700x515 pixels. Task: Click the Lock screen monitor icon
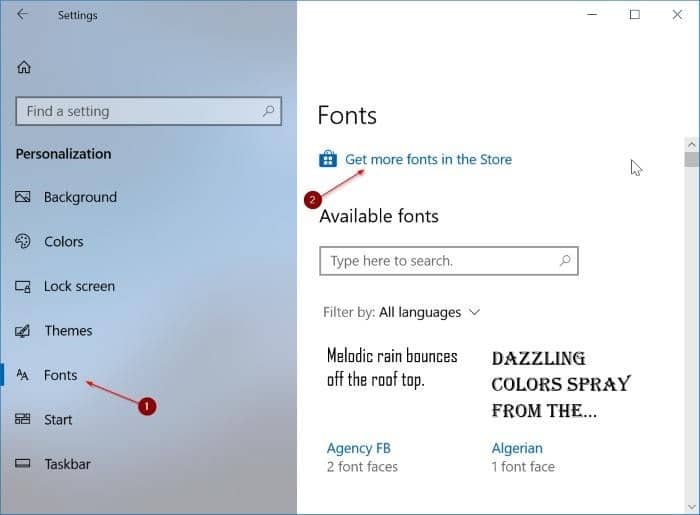(22, 286)
